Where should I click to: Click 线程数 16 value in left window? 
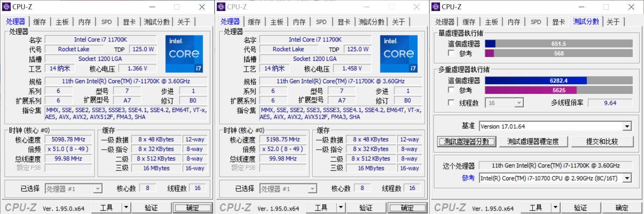coord(198,188)
